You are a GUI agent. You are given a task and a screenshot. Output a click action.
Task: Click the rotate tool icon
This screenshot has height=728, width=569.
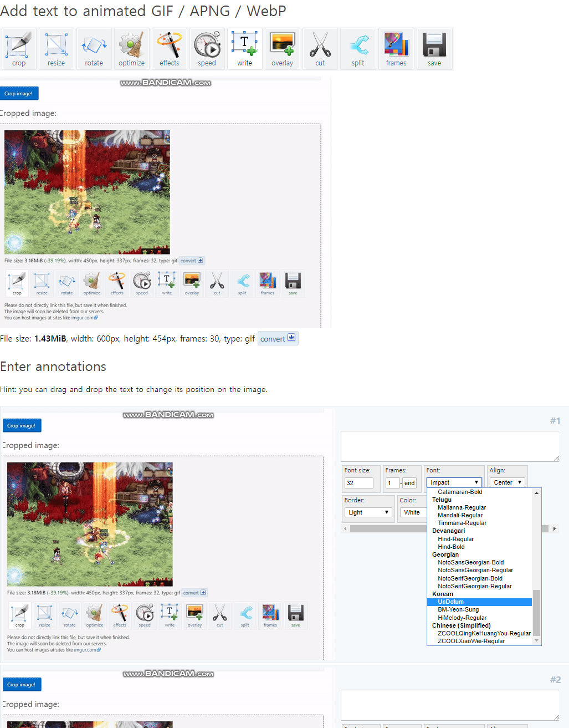pyautogui.click(x=94, y=49)
